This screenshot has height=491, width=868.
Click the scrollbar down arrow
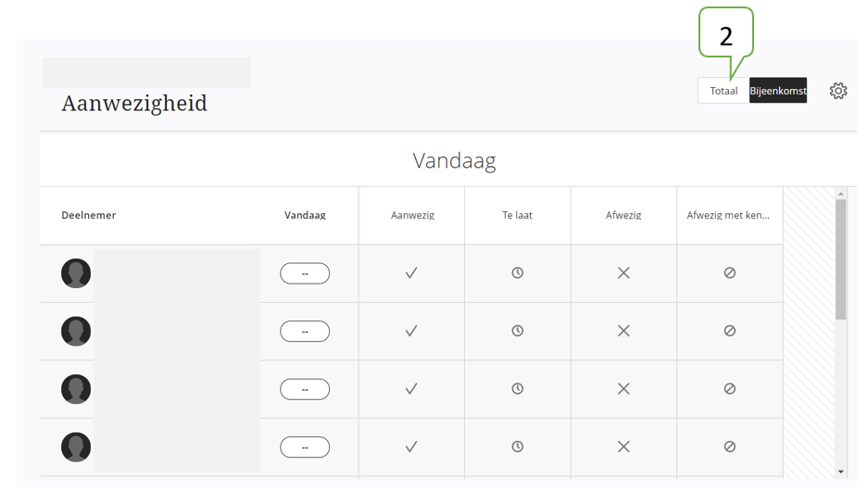pyautogui.click(x=841, y=472)
